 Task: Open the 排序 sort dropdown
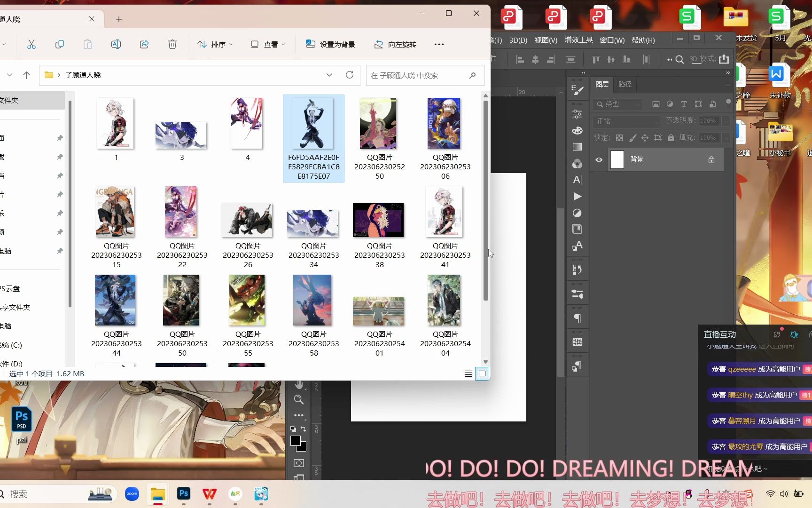click(x=215, y=44)
